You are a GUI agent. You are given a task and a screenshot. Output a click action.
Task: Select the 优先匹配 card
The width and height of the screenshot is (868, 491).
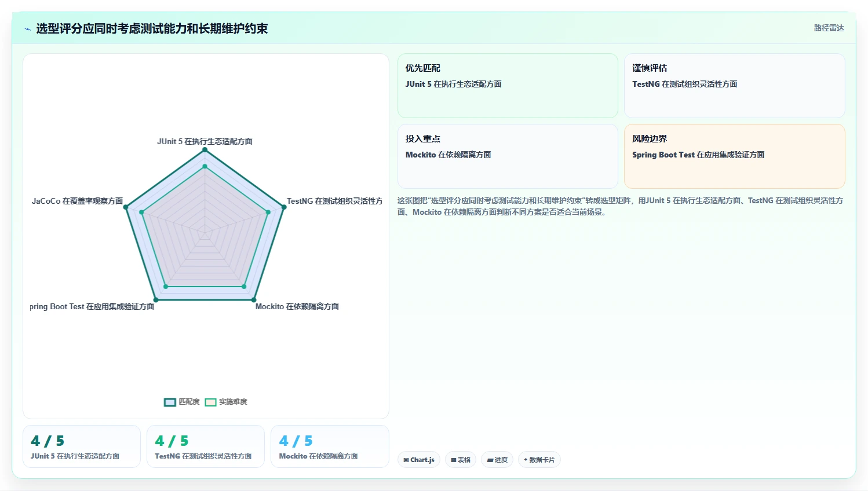click(508, 86)
